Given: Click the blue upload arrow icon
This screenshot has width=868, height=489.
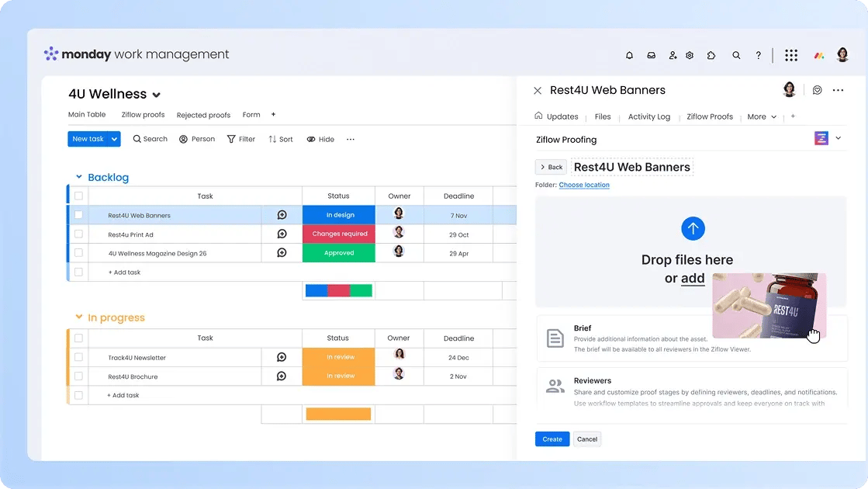Looking at the screenshot, I should tap(693, 228).
